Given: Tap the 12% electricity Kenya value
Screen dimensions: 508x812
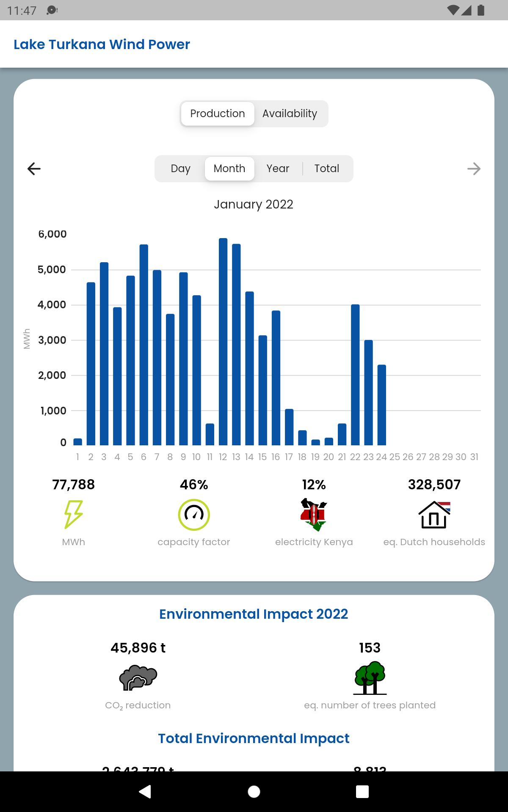Looking at the screenshot, I should [x=314, y=485].
